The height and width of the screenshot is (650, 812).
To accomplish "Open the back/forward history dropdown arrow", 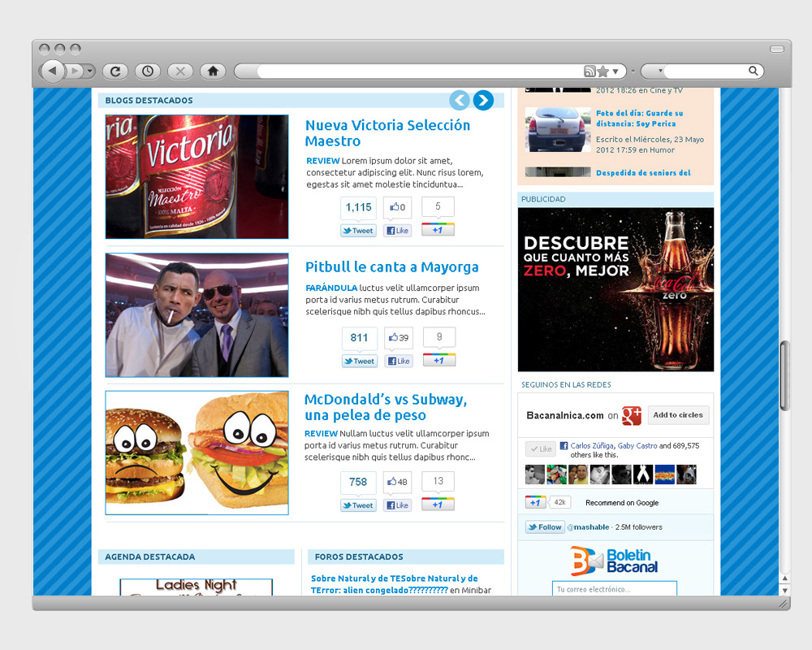I will pyautogui.click(x=90, y=71).
